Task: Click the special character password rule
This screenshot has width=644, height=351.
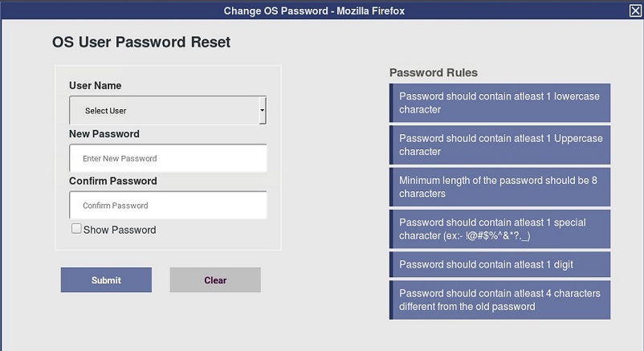Action: pos(499,229)
